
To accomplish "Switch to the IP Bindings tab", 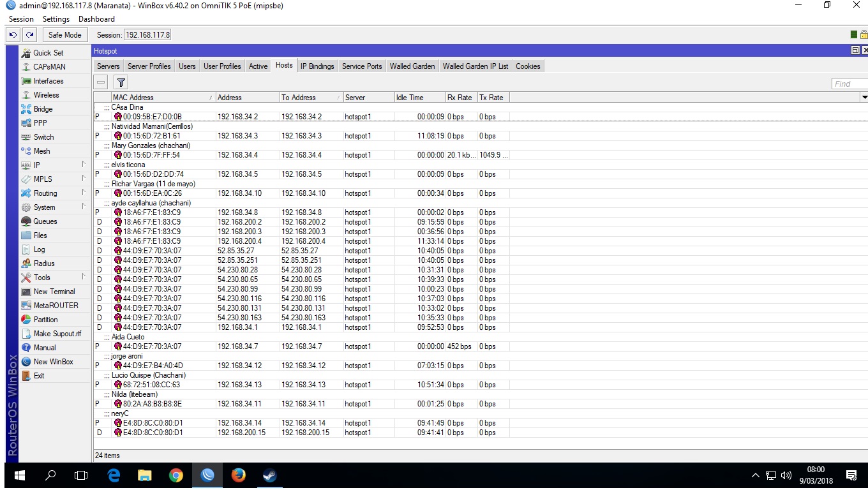I will 317,66.
